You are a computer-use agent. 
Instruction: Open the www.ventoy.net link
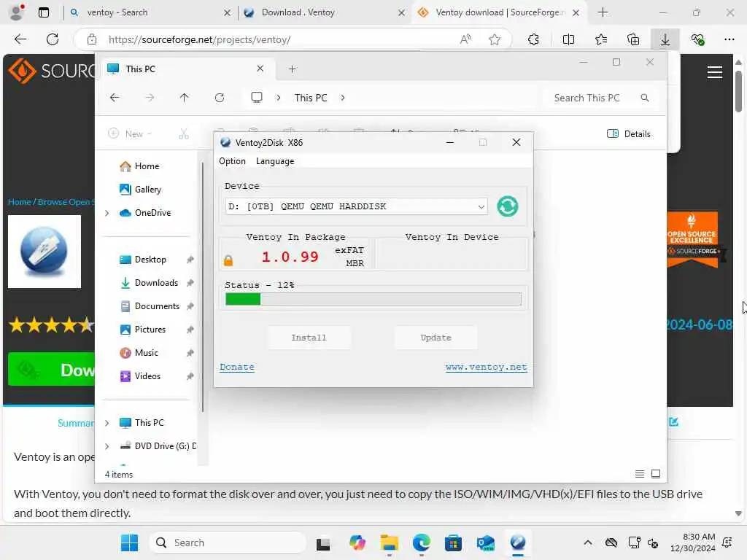coord(487,367)
